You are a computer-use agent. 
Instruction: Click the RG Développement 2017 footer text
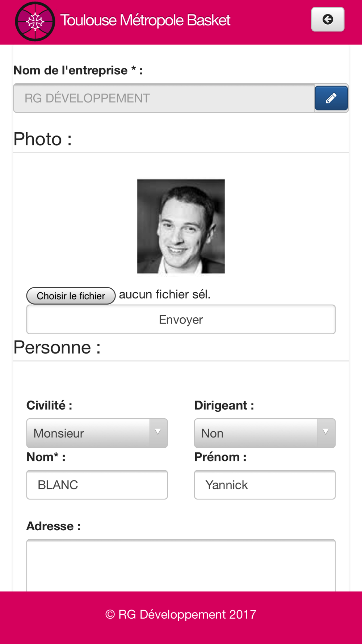[181, 614]
